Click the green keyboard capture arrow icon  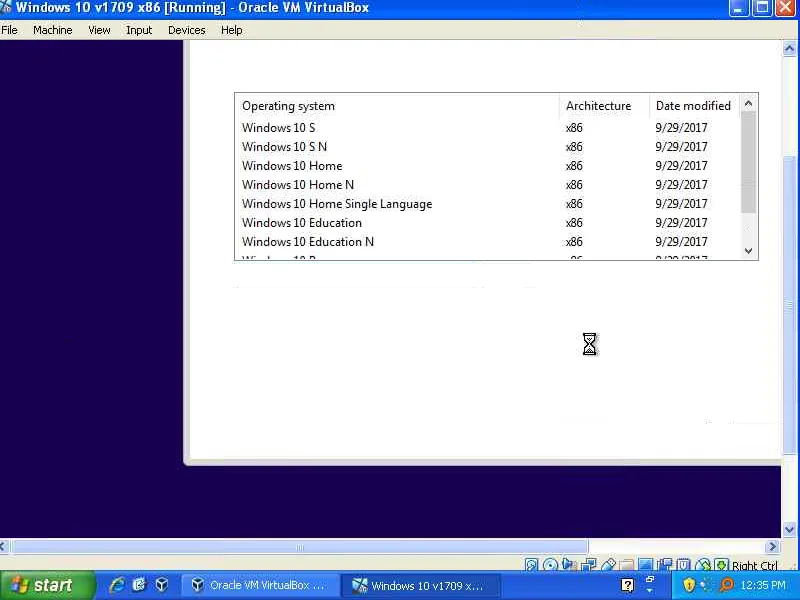coord(721,565)
